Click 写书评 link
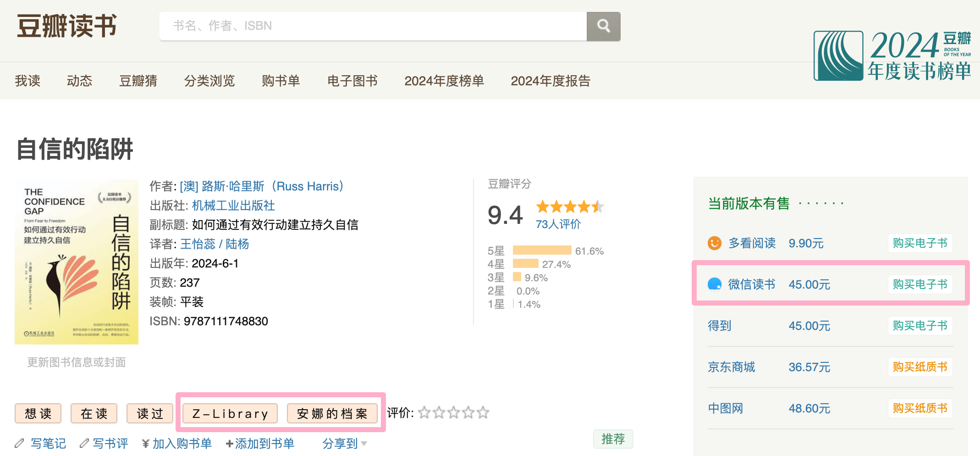This screenshot has height=456, width=980. 110,443
